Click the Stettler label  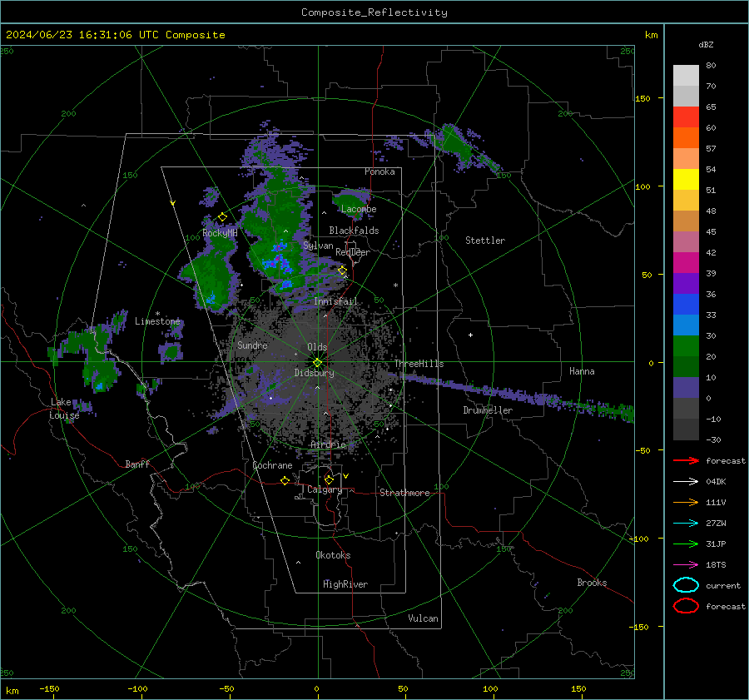pos(485,241)
